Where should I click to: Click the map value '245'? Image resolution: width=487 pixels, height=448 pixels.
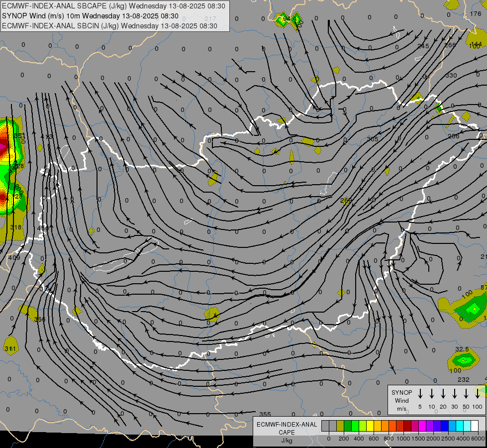tap(423, 46)
